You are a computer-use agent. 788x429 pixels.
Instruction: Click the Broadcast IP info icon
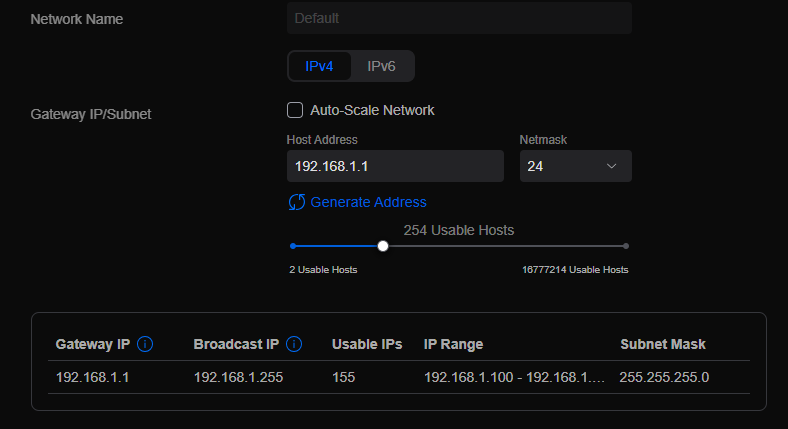[x=294, y=344]
